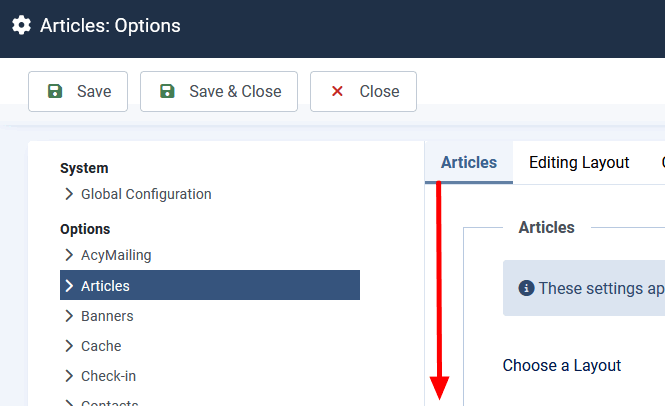Click the gear icon beside Articles: Options

(x=21, y=25)
